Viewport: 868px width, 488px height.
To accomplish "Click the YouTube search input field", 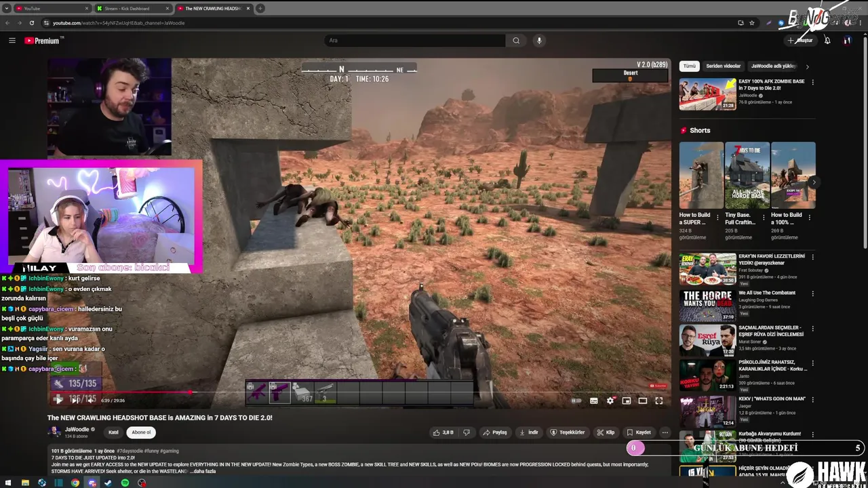I will 415,41.
